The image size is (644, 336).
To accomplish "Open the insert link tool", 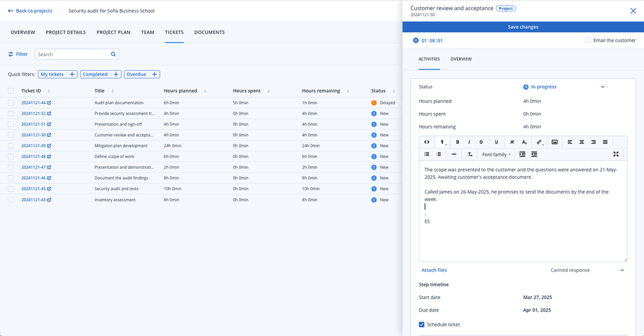I will point(539,142).
